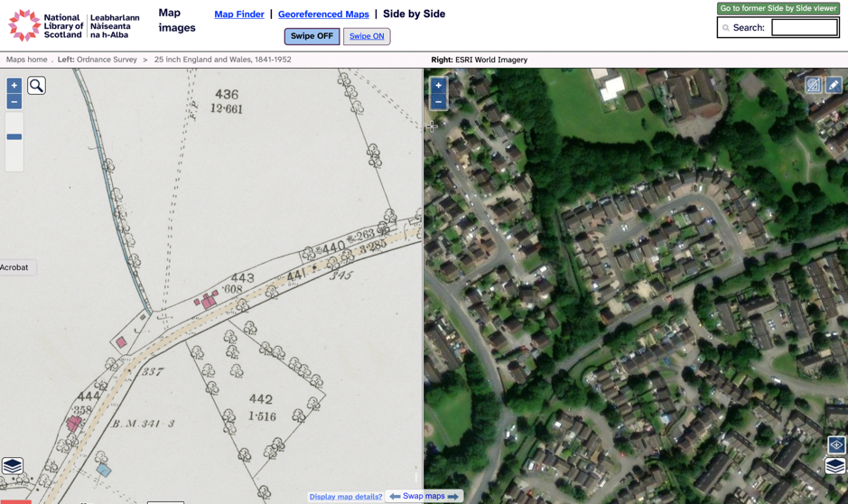The height and width of the screenshot is (504, 848).
Task: Select the pencil draw tool on right map
Action: pyautogui.click(x=834, y=85)
